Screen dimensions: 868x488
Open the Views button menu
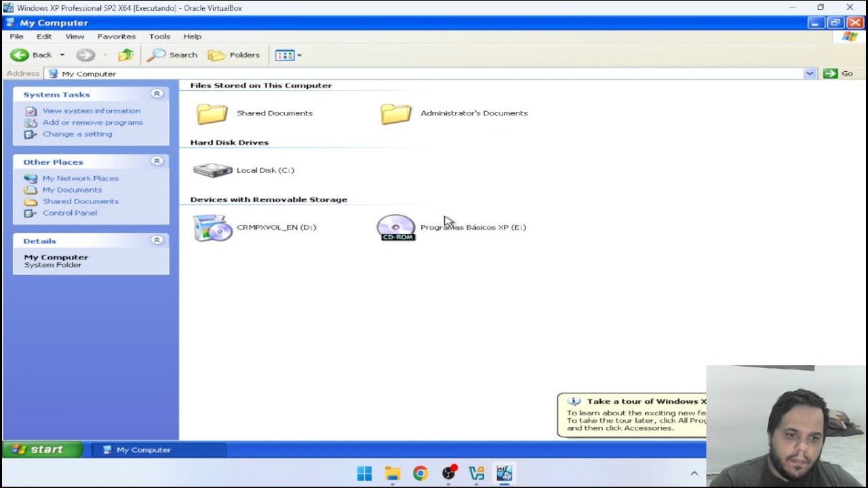coord(289,55)
